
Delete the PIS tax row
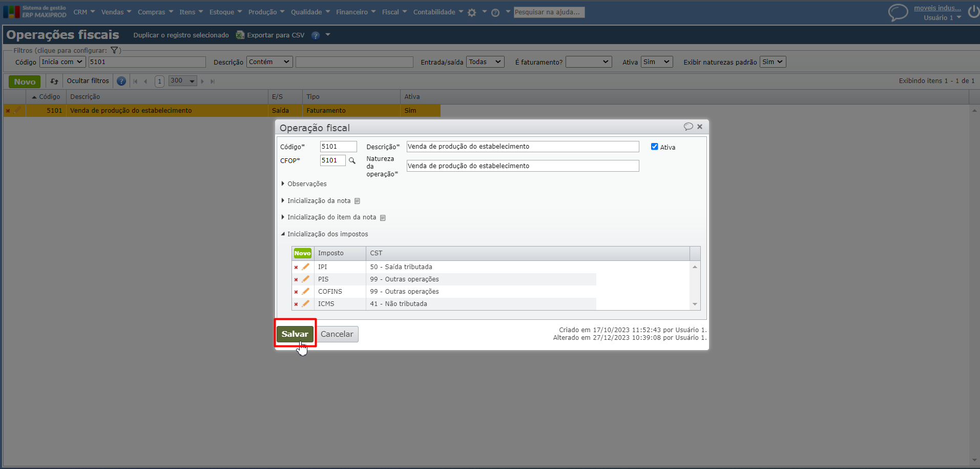point(296,279)
